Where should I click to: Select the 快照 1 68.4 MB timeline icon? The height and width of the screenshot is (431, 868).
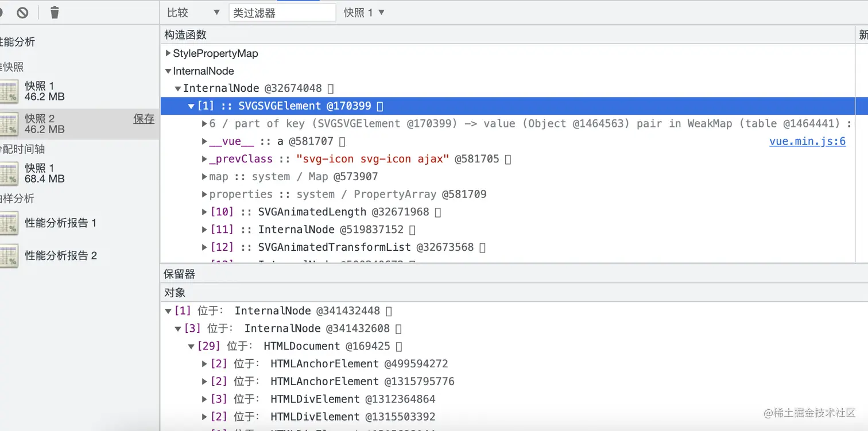point(9,173)
